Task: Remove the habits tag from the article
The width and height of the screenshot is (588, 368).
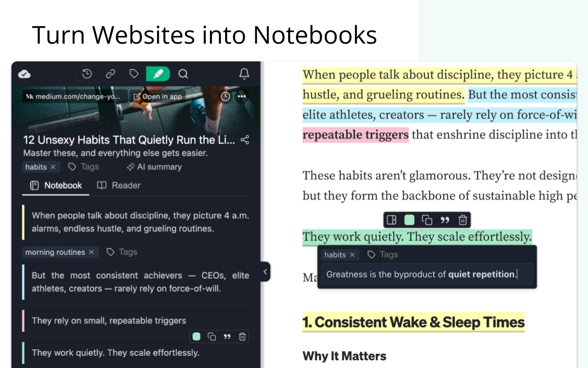Action: 54,167
